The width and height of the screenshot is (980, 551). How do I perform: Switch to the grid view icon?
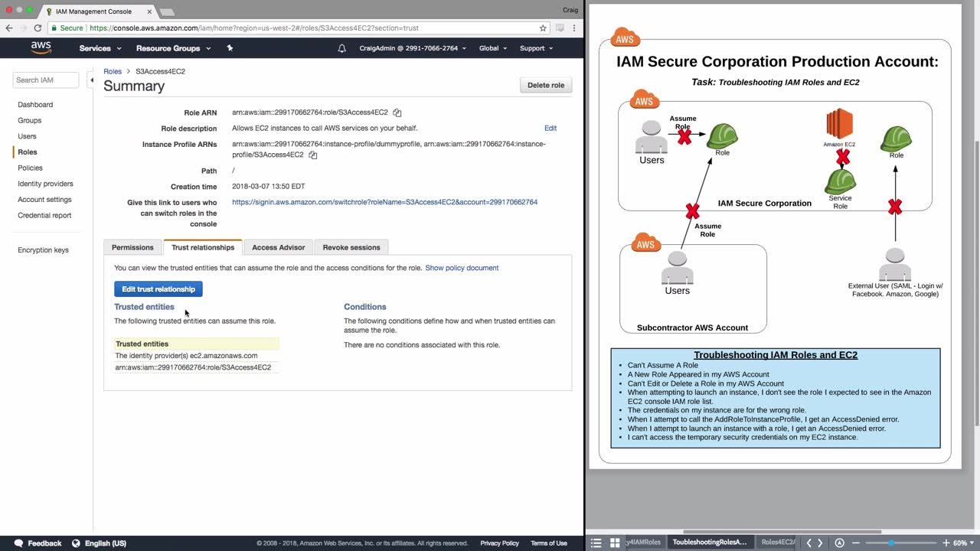pos(614,543)
